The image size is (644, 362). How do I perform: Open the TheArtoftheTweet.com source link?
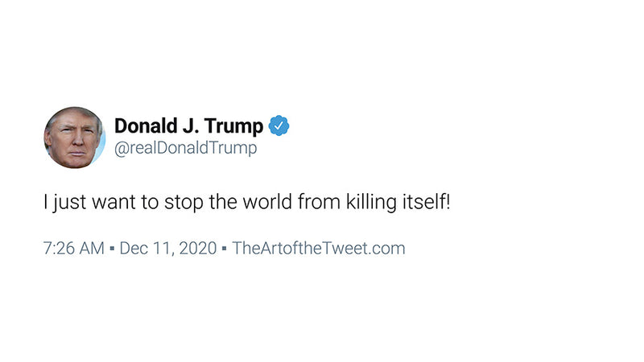[319, 248]
